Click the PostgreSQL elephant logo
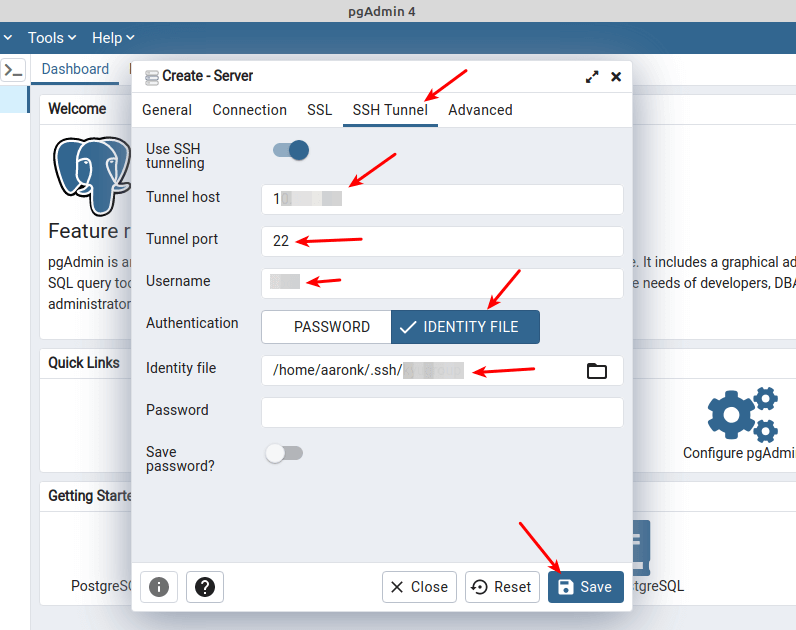This screenshot has height=630, width=796. click(x=92, y=175)
